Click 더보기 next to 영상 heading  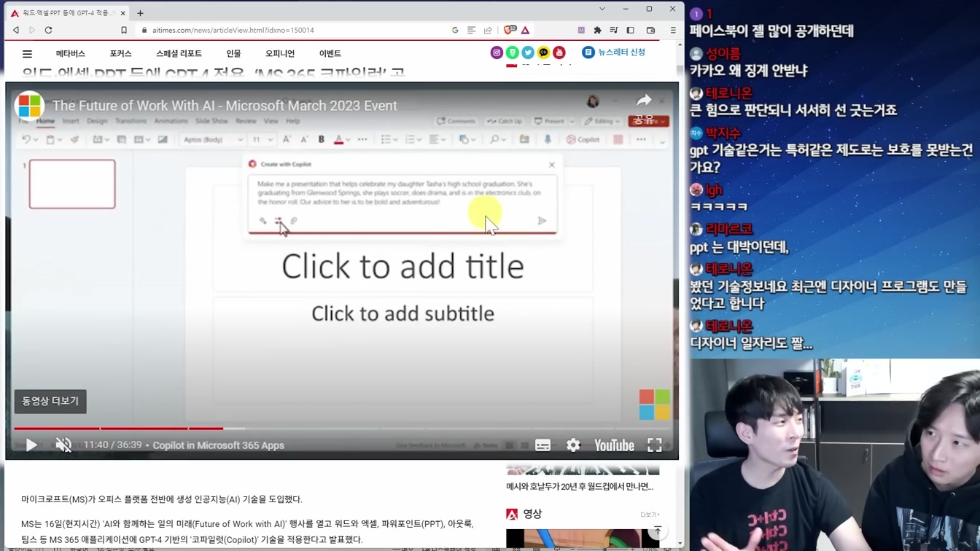[649, 515]
